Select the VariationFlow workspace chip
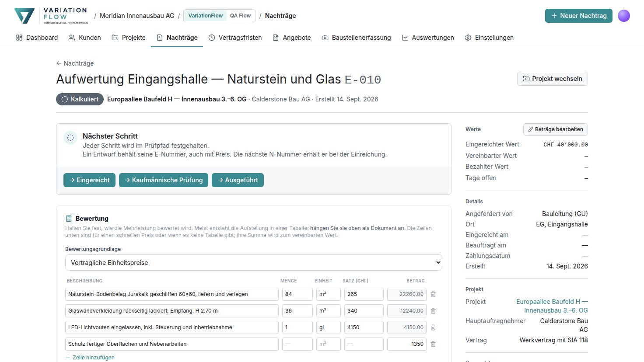Image resolution: width=644 pixels, height=362 pixels. coord(205,16)
